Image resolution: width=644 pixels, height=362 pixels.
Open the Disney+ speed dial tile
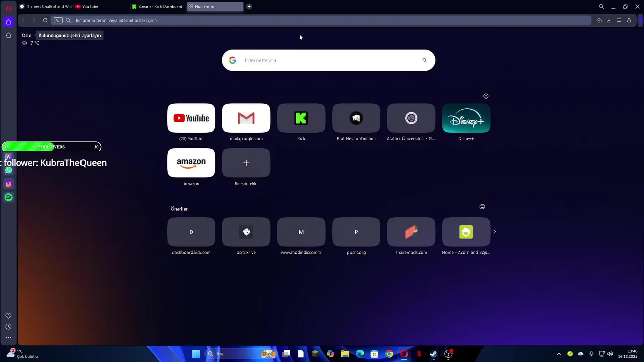[466, 118]
